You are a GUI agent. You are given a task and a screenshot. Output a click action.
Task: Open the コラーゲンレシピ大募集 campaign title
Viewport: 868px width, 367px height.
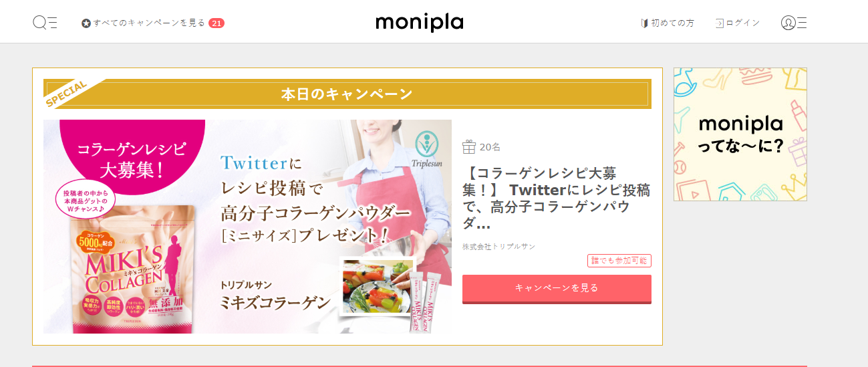[557, 199]
